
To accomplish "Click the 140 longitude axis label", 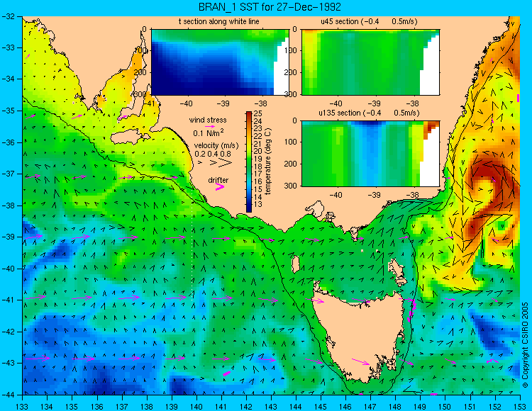I will tap(196, 407).
